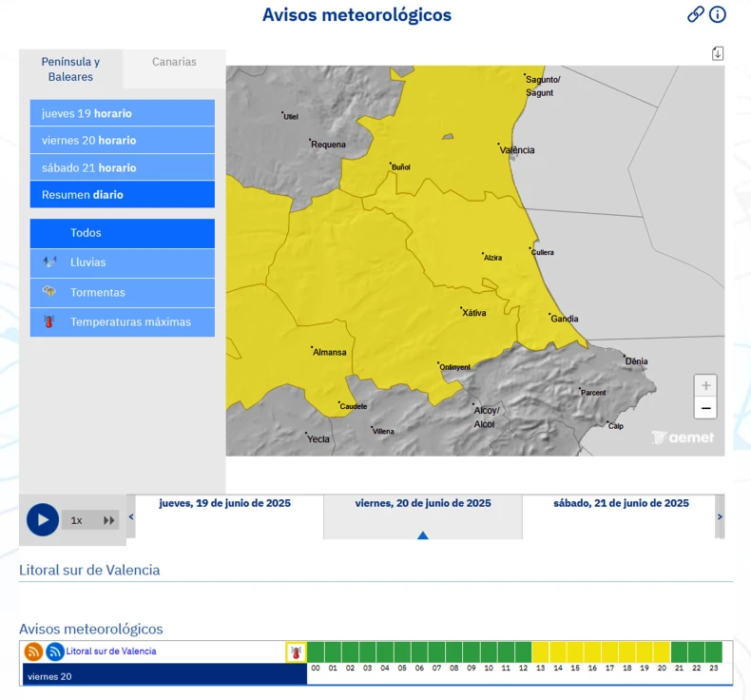
Task: Click the Yecla label on map
Action: pos(318,438)
